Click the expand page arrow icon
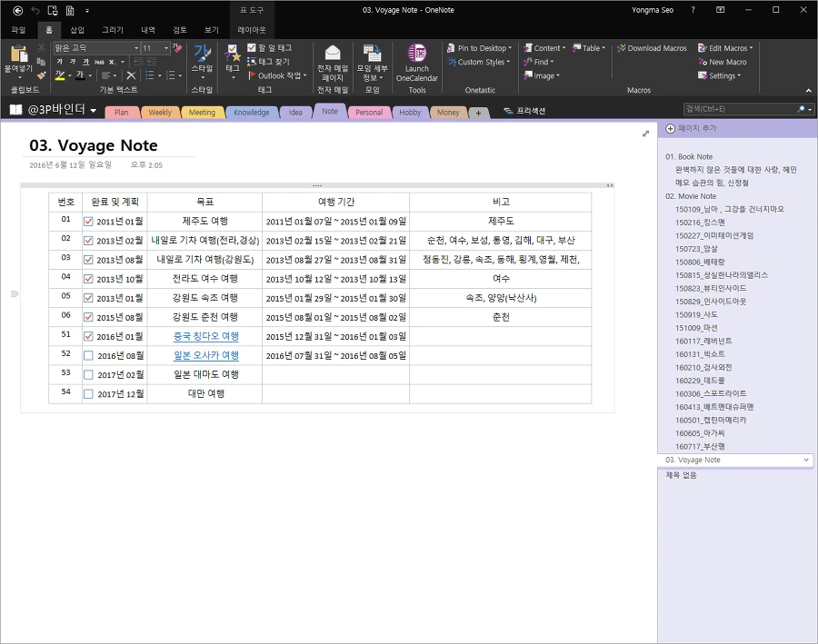Screen dimensions: 818x644 point(646,134)
